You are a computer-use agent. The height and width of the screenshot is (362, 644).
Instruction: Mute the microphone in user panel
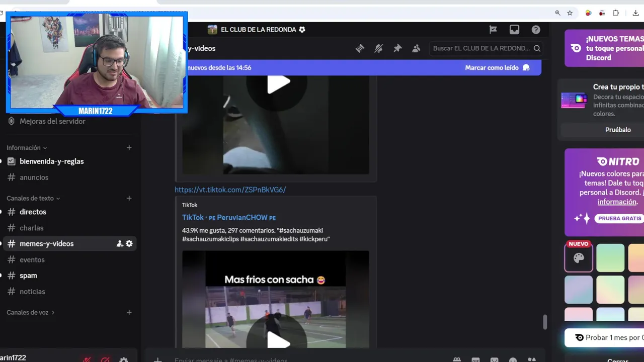[87, 359]
